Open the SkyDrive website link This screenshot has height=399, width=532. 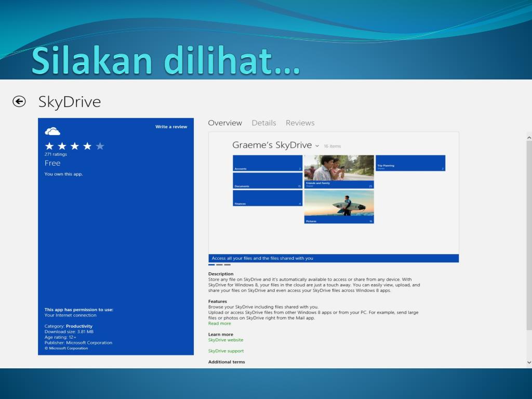click(x=225, y=340)
